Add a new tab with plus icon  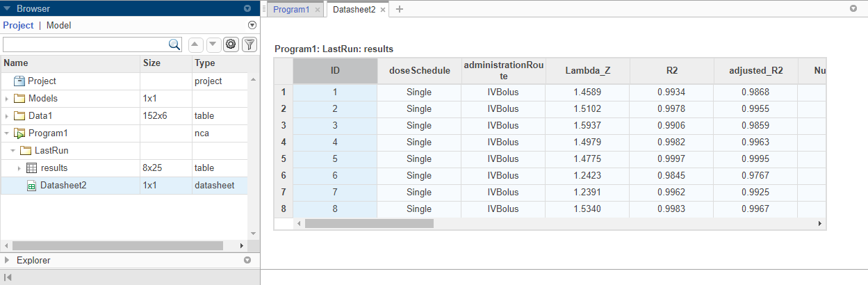coord(400,10)
